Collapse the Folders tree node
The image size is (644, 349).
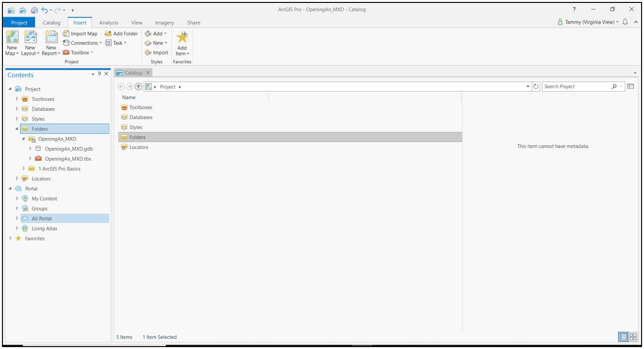click(x=16, y=129)
